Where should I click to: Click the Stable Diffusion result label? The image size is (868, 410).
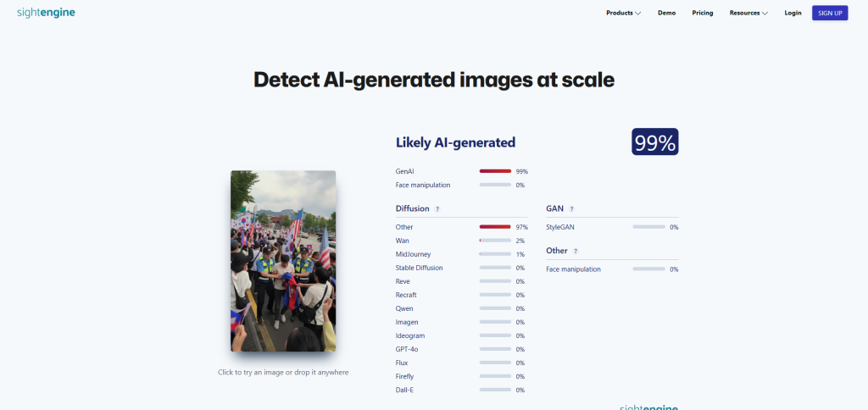[419, 268]
